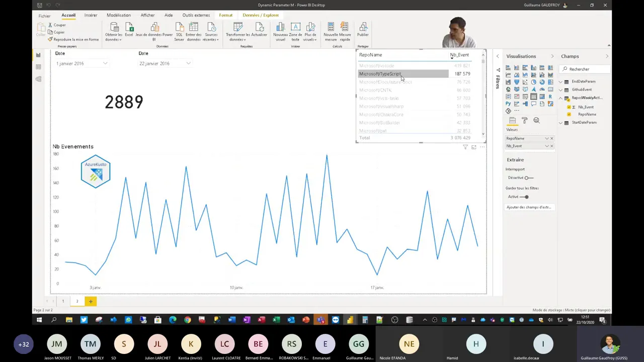Image resolution: width=644 pixels, height=362 pixels.
Task: Select the Python visual icon
Action: click(508, 104)
